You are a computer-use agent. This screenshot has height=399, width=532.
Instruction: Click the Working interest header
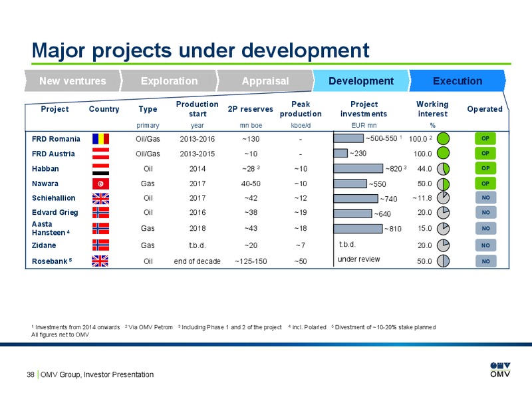click(433, 109)
